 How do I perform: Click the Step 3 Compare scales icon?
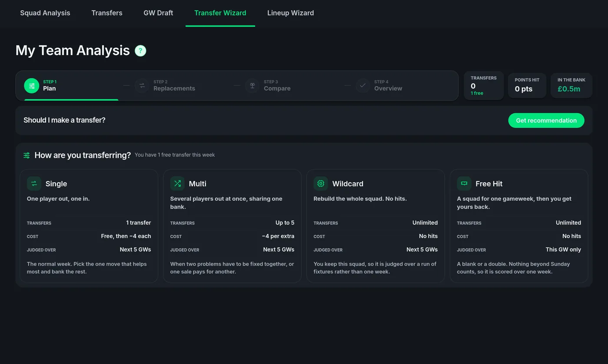(252, 85)
